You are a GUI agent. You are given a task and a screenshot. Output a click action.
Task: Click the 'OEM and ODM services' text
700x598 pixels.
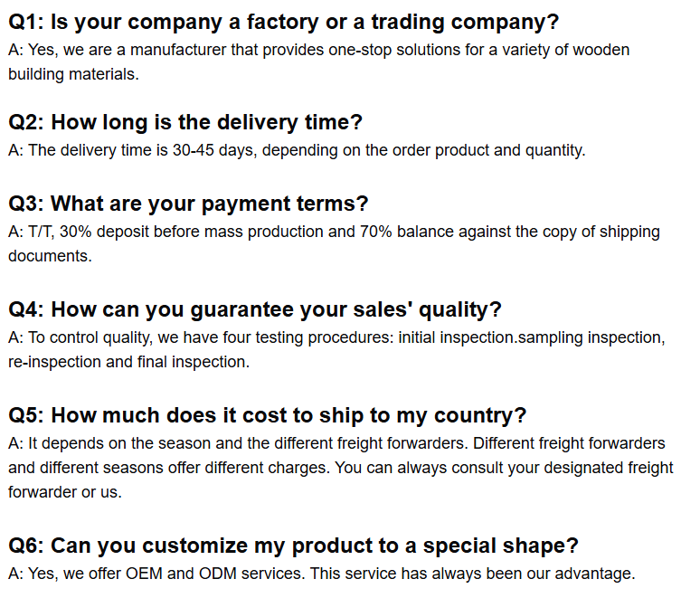(x=214, y=574)
